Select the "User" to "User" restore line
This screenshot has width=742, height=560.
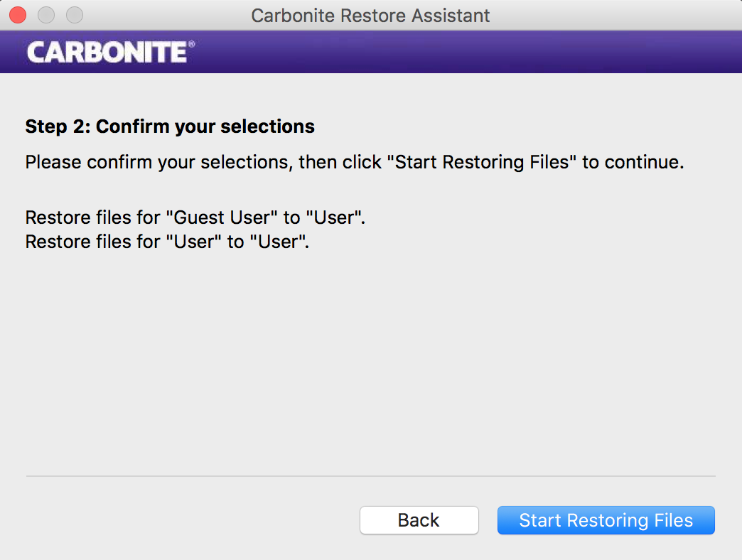166,242
